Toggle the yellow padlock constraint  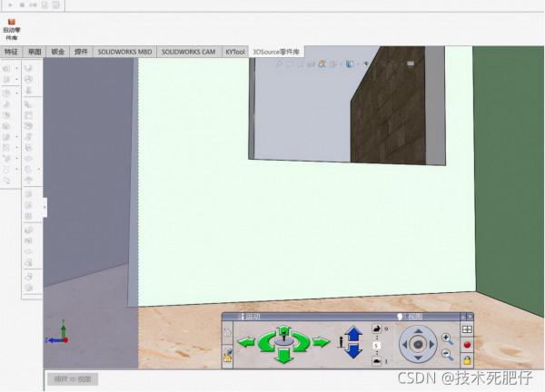(467, 360)
